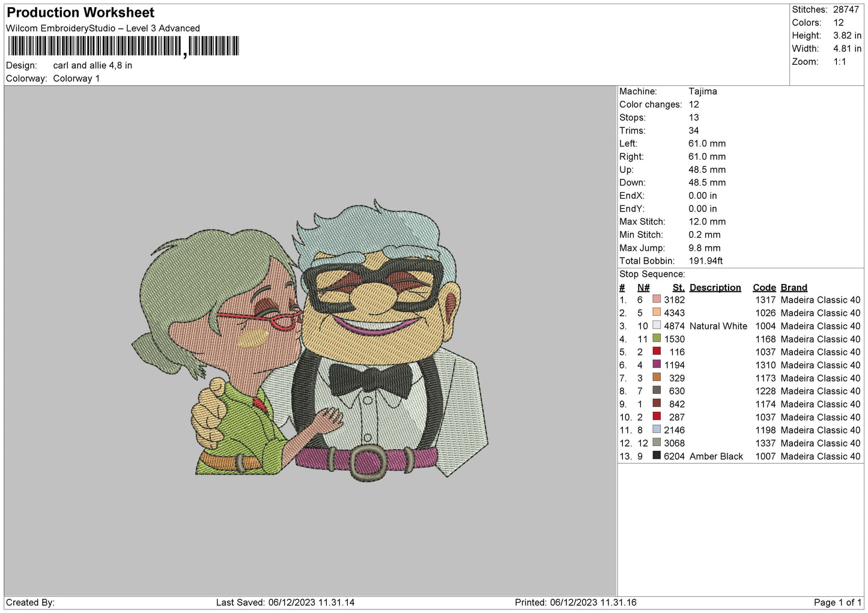
Task: Select the light blue swatch for code 1198
Action: (x=657, y=430)
